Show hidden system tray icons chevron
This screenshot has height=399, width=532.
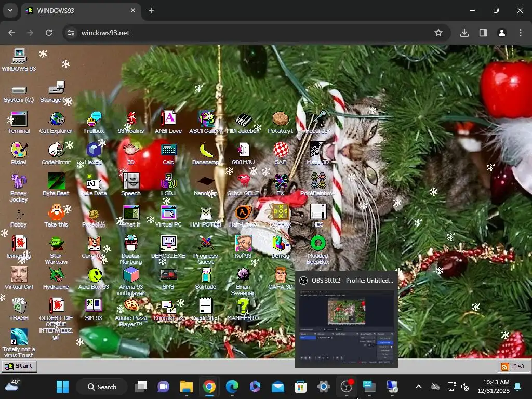click(x=419, y=387)
